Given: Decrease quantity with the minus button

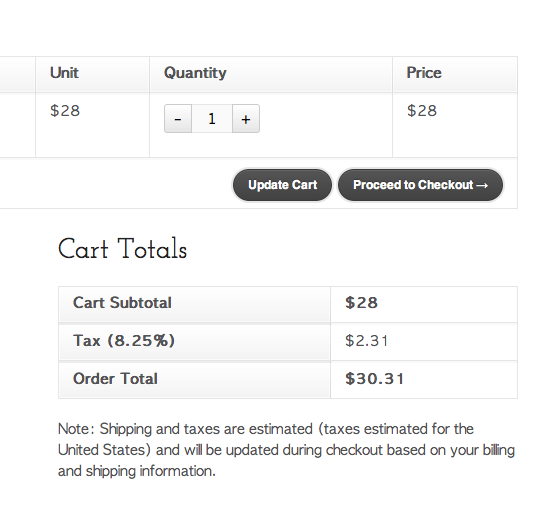Looking at the screenshot, I should pos(178,119).
